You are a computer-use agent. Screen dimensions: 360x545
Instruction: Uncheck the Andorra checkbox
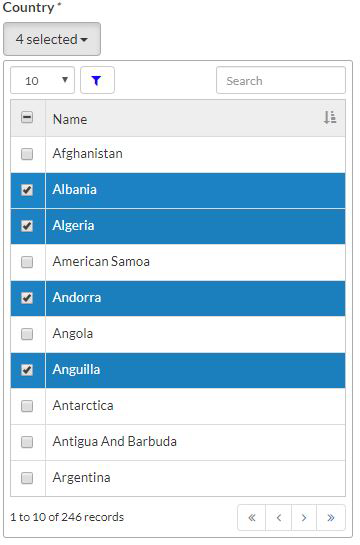click(27, 298)
